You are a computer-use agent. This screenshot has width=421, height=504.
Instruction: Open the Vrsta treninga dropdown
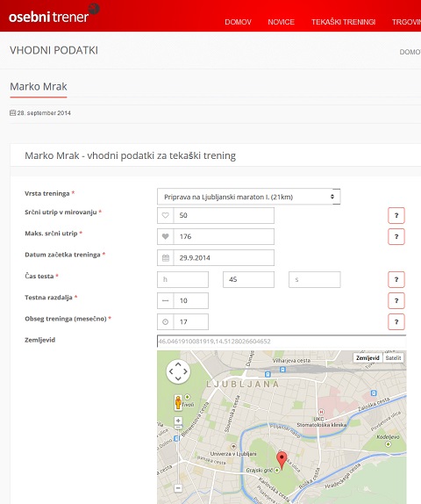click(x=248, y=197)
